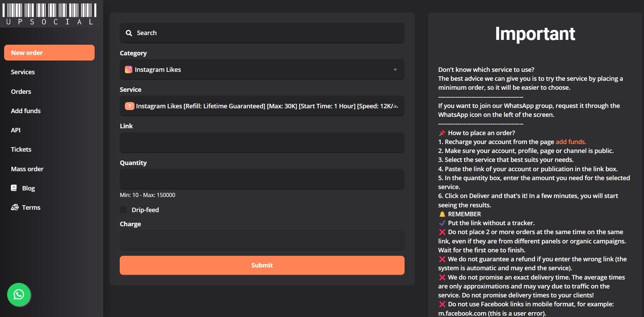Screen dimensions: 644x317
Task: Select the API sidebar item
Action: pyautogui.click(x=16, y=130)
